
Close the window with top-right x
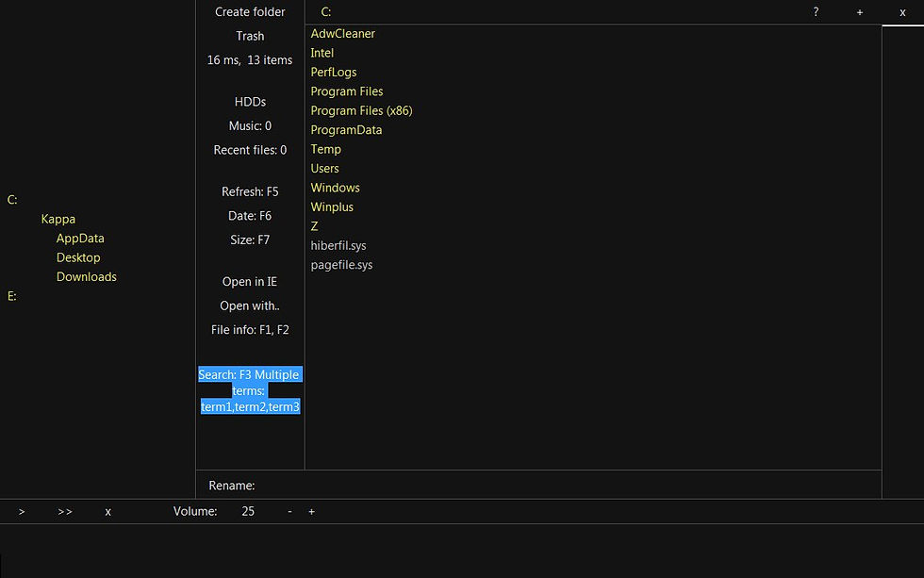[x=902, y=11]
